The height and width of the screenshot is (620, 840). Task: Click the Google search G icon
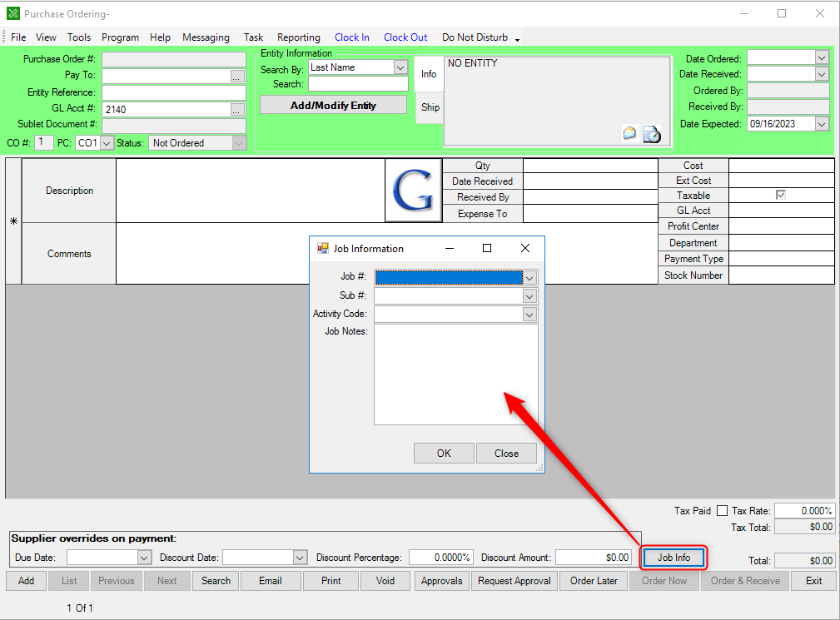pyautogui.click(x=414, y=191)
